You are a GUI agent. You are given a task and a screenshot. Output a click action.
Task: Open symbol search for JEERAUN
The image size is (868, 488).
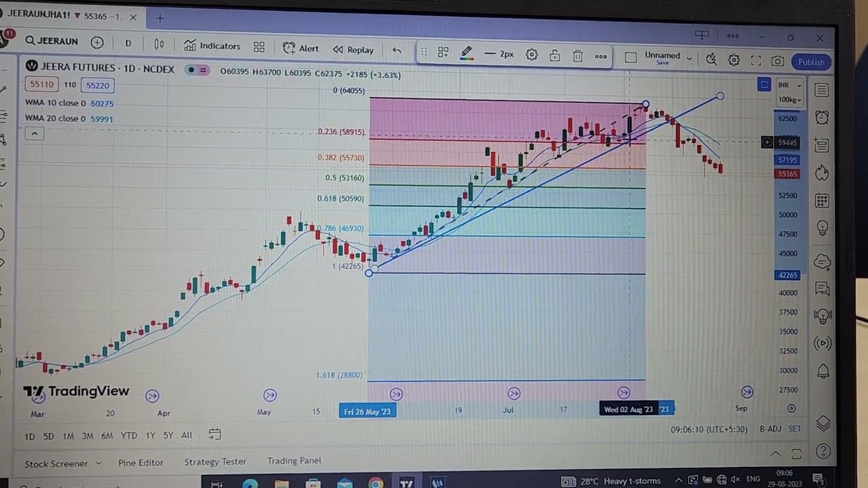tap(52, 41)
